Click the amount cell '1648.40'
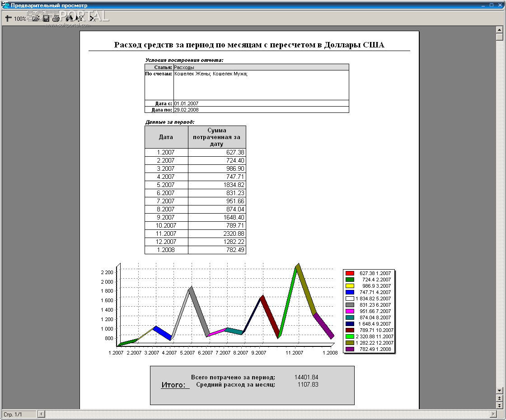This screenshot has width=506, height=420. click(217, 217)
